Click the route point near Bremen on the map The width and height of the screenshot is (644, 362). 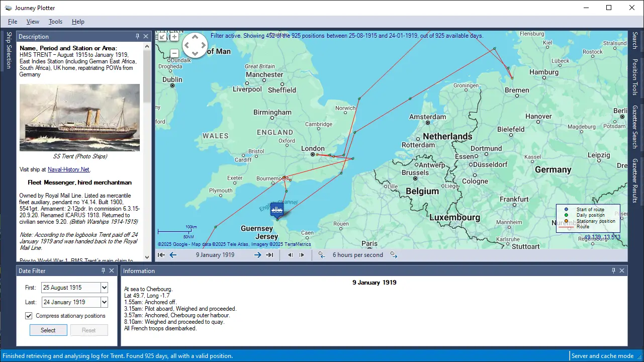[x=512, y=78]
